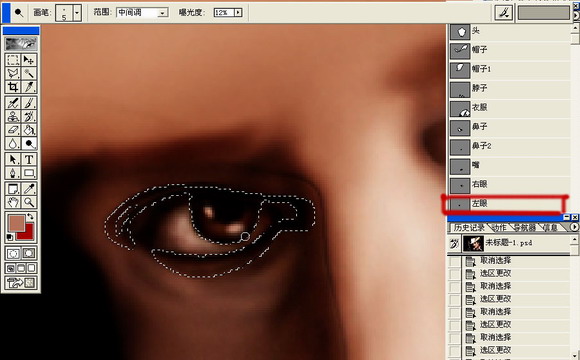Select the Paint Bucket tool

point(29,130)
